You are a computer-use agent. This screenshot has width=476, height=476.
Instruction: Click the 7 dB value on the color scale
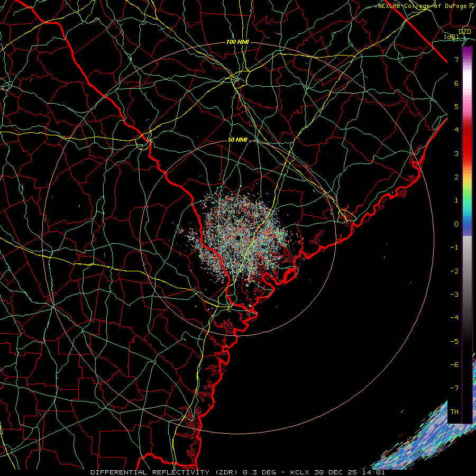click(x=456, y=59)
